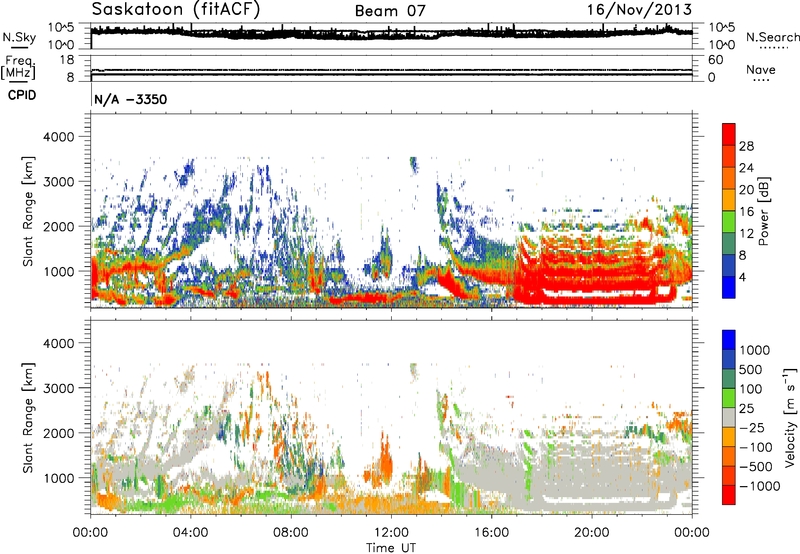This screenshot has height=554, width=800.
Task: Click the '16:00' time tick label
Action: 491,533
